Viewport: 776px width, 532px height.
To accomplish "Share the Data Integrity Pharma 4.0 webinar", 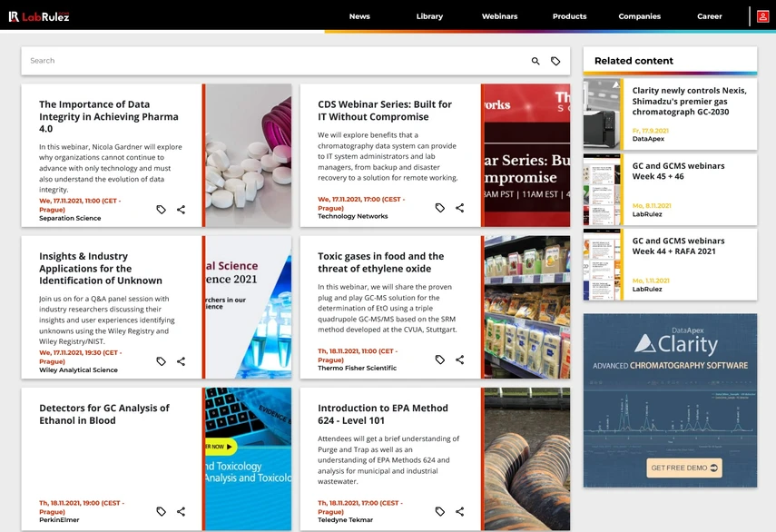I will point(182,210).
